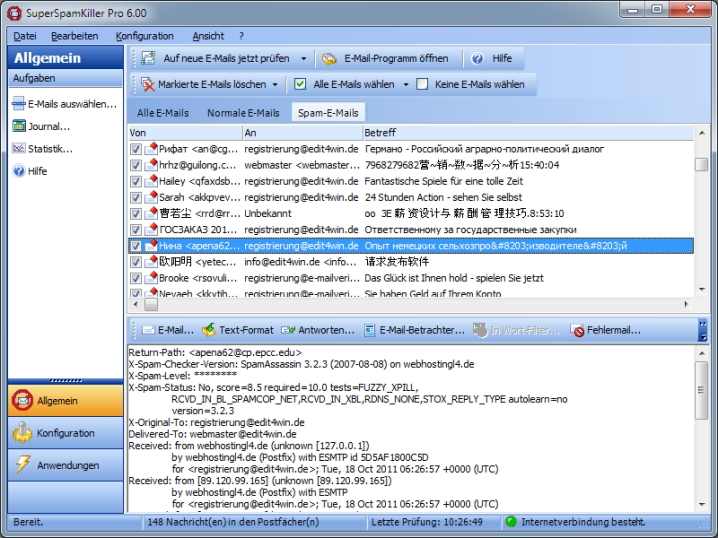Switch to the Normale E-Mails tab
The height and width of the screenshot is (538, 718).
[x=242, y=113]
